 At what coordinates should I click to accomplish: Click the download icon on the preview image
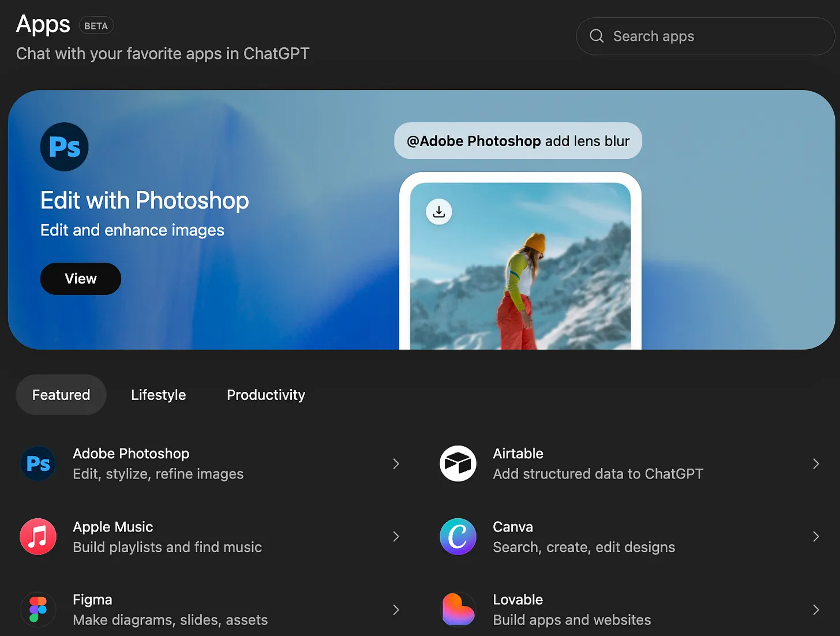[439, 212]
